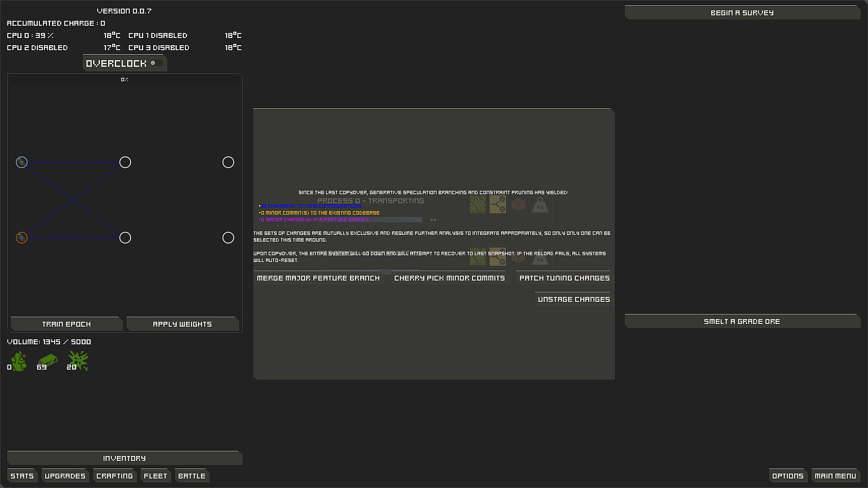868x488 pixels.
Task: Click Unstage Changes button
Action: point(573,299)
